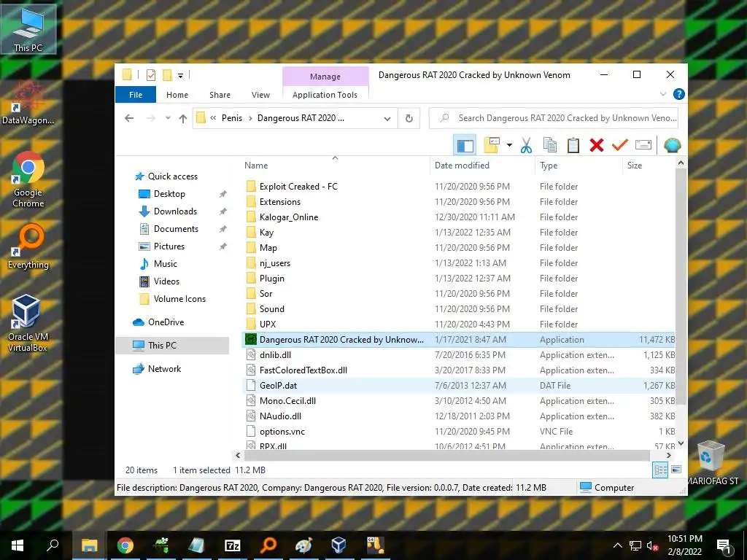Click the horizontal scrollbar right arrow

pos(668,455)
